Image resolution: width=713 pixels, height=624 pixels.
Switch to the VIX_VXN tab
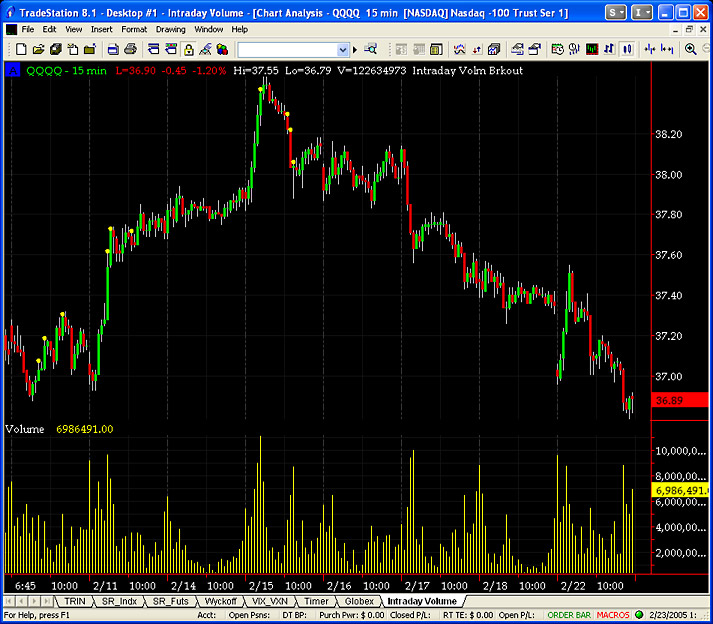[270, 601]
